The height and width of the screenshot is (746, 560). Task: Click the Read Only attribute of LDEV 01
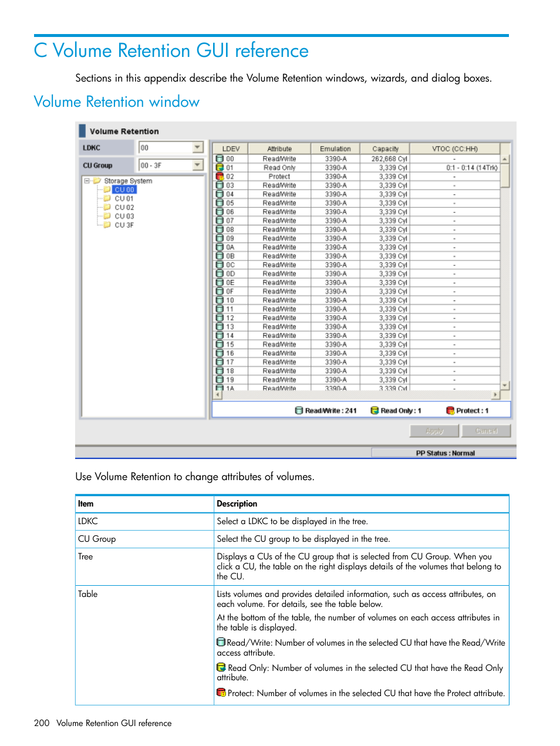279,167
